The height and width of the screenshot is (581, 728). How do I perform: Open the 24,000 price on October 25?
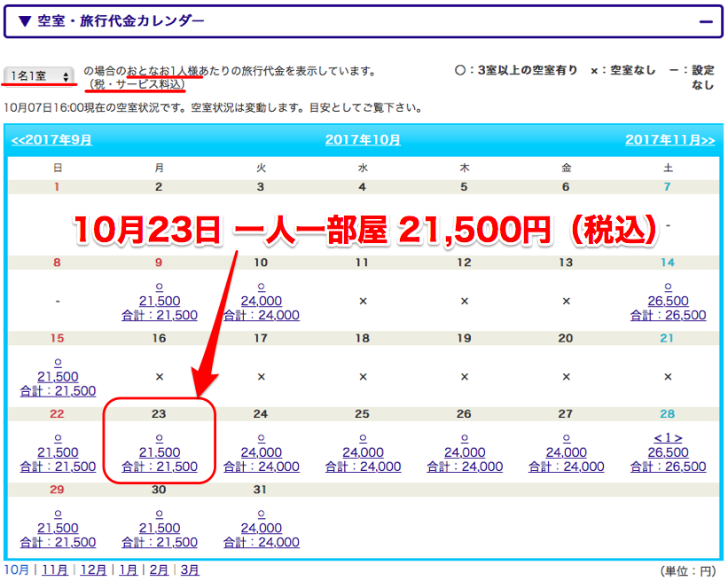coord(363,452)
